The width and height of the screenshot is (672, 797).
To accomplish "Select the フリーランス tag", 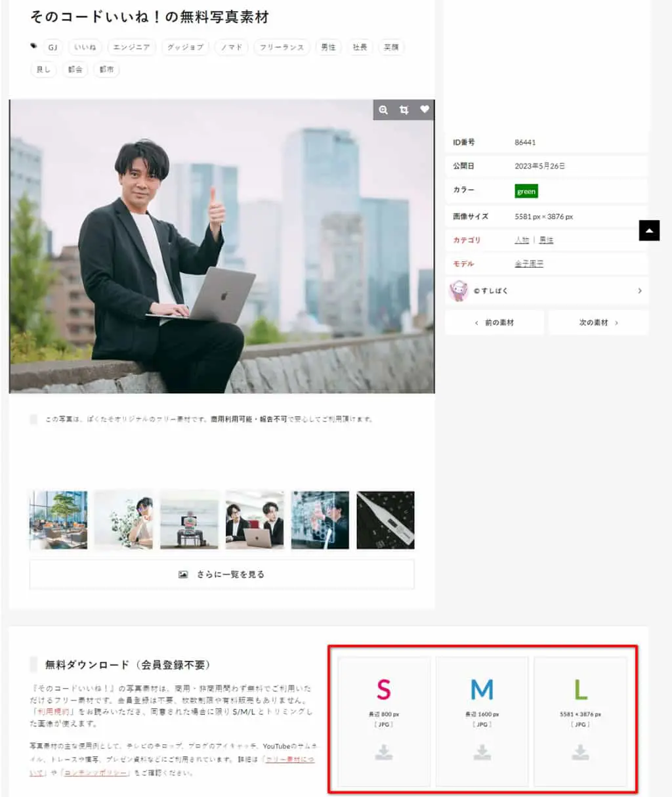I will pos(282,47).
